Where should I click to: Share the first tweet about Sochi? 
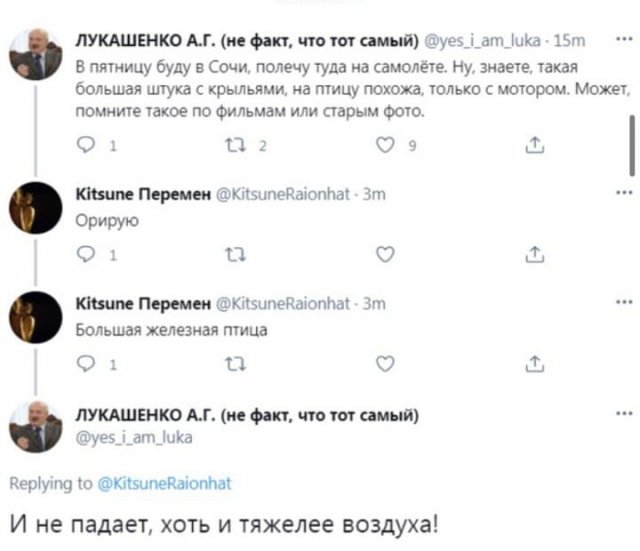click(533, 146)
